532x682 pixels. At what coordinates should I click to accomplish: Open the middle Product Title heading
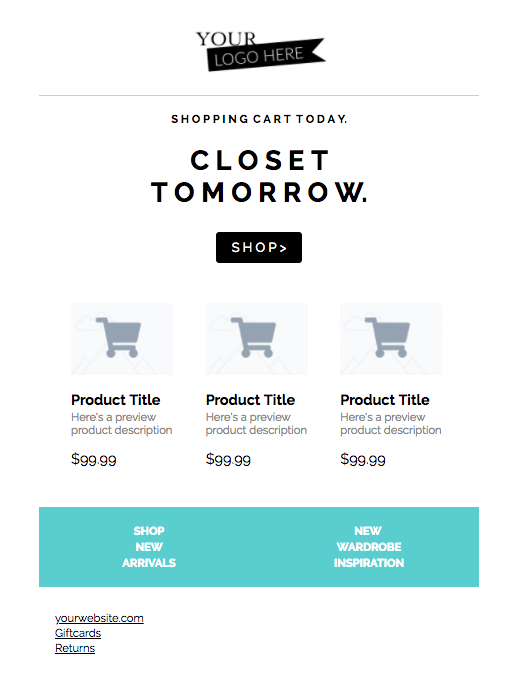click(251, 400)
